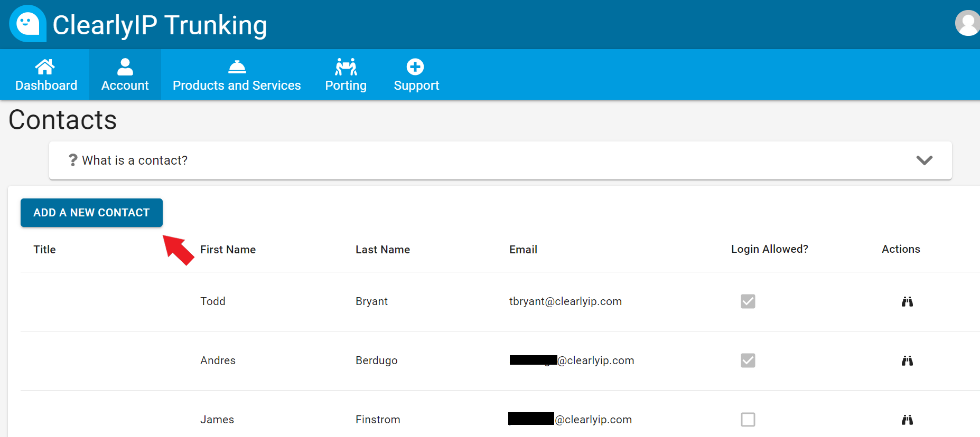
Task: Click binoculars action icon for Andres Berdugo
Action: (907, 360)
